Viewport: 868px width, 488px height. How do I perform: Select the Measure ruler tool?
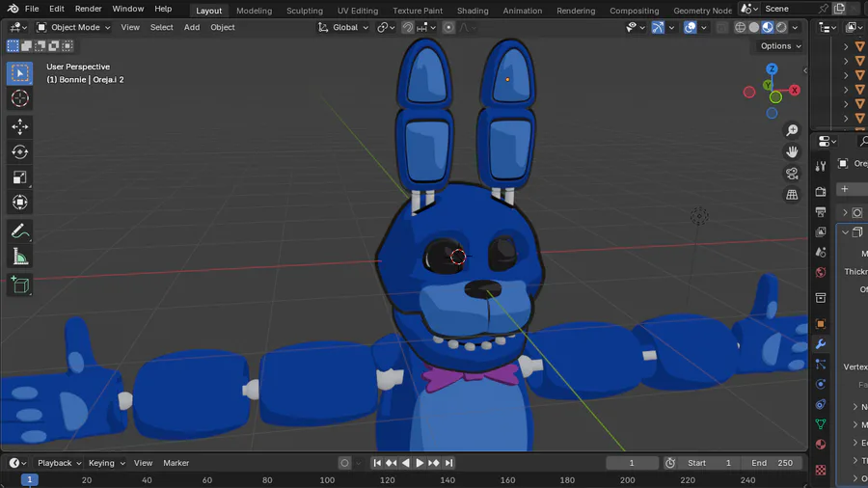click(x=20, y=257)
